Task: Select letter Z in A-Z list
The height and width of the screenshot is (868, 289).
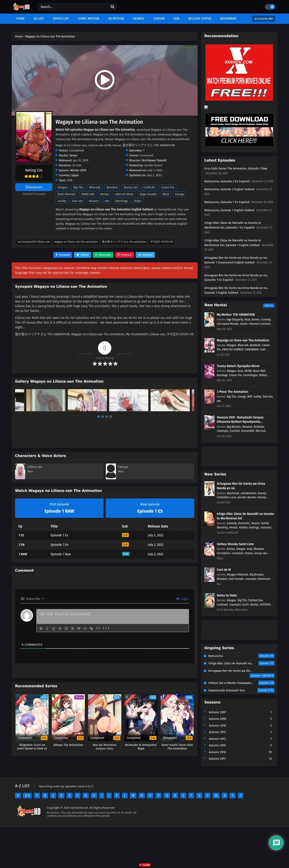Action: (x=240, y=796)
